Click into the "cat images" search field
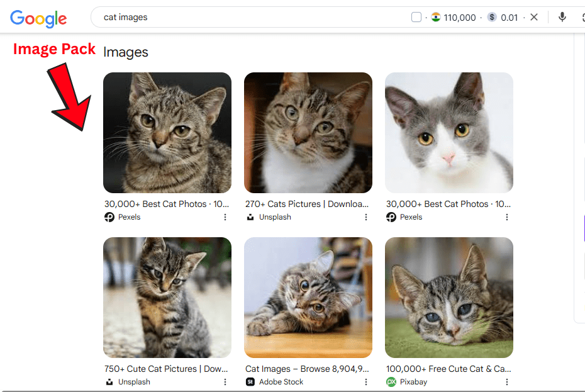 252,18
